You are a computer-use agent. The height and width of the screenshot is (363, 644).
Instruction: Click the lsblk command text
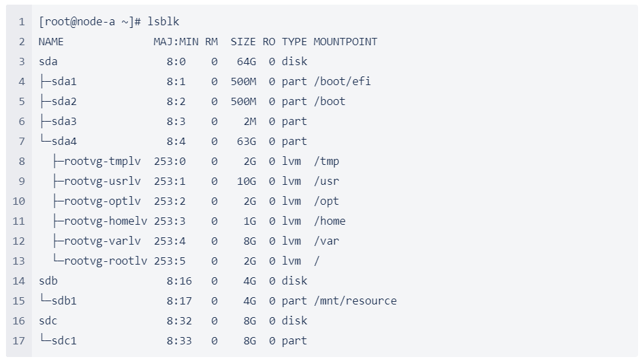[x=163, y=22]
